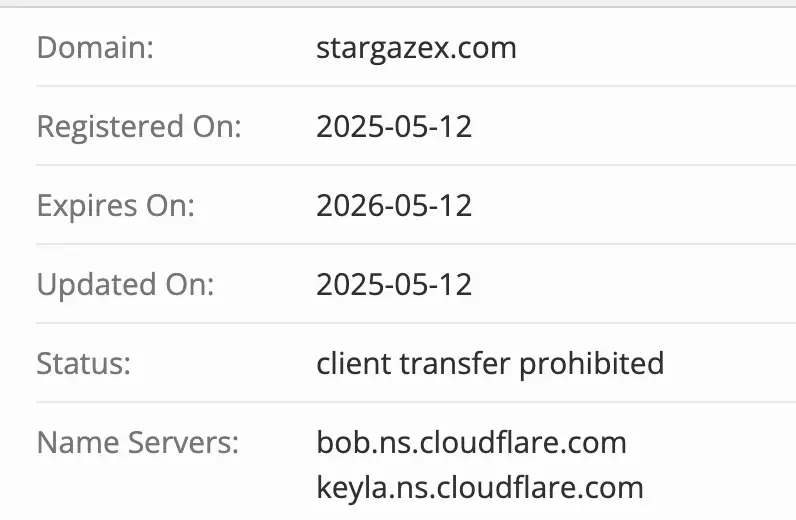Click the stargazex.com domain value
The width and height of the screenshot is (796, 520).
416,48
